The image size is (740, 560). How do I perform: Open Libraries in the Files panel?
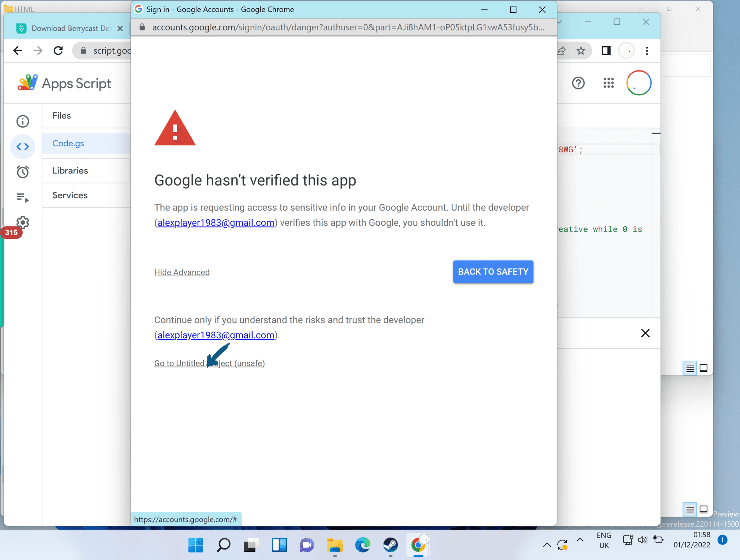[70, 171]
